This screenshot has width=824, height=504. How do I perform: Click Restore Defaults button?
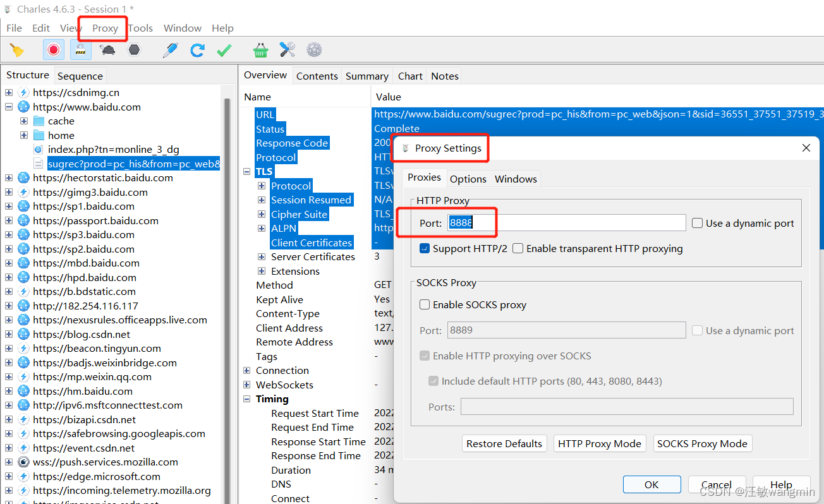pyautogui.click(x=504, y=443)
